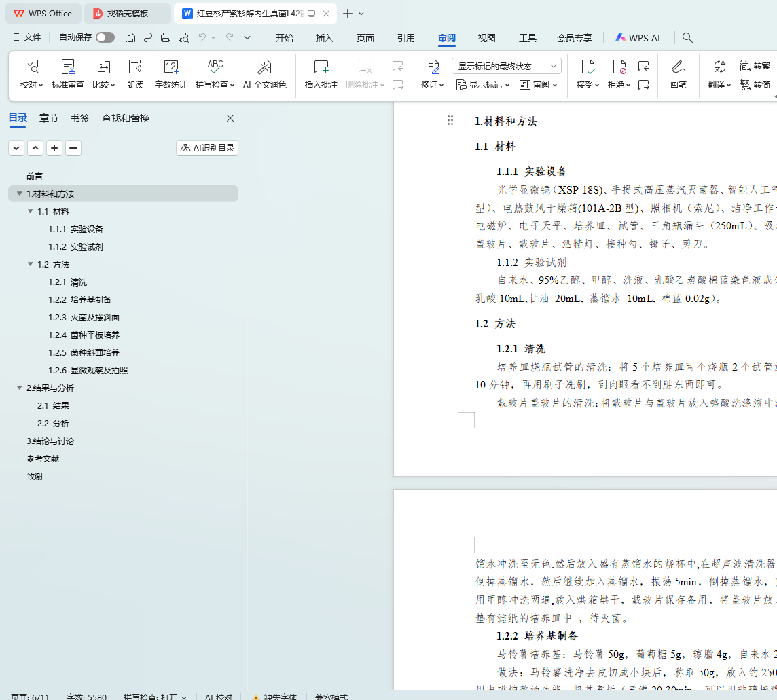
Task: Select the drawing pen (画笔) tool
Action: click(x=678, y=67)
